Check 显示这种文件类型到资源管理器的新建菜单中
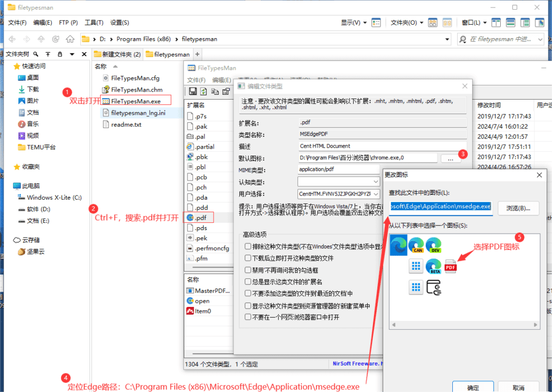Screen dimensions: 552x392 click(x=248, y=306)
